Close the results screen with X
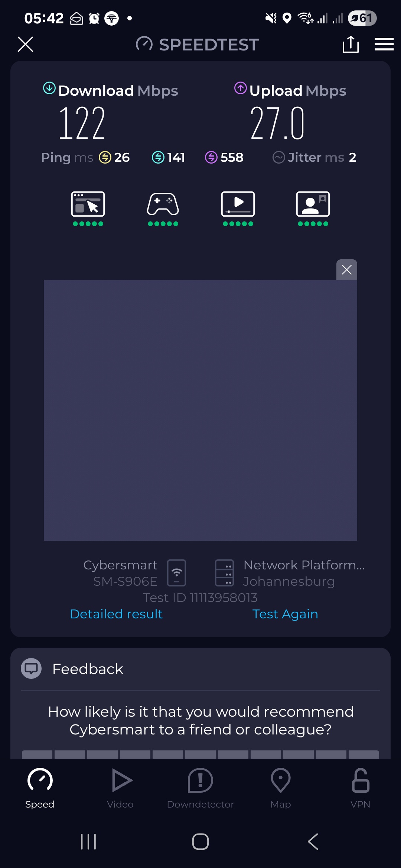This screenshot has width=401, height=868. 26,45
